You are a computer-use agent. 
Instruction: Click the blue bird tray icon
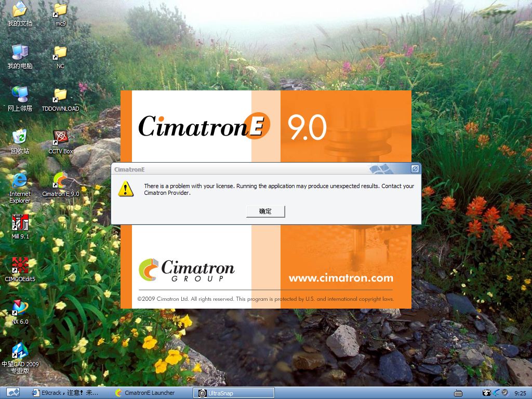(496, 393)
